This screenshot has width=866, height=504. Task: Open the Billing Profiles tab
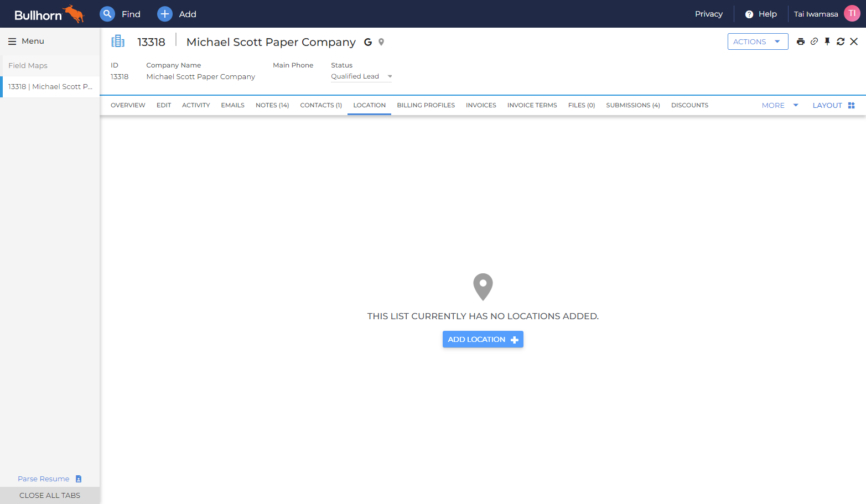(x=426, y=105)
